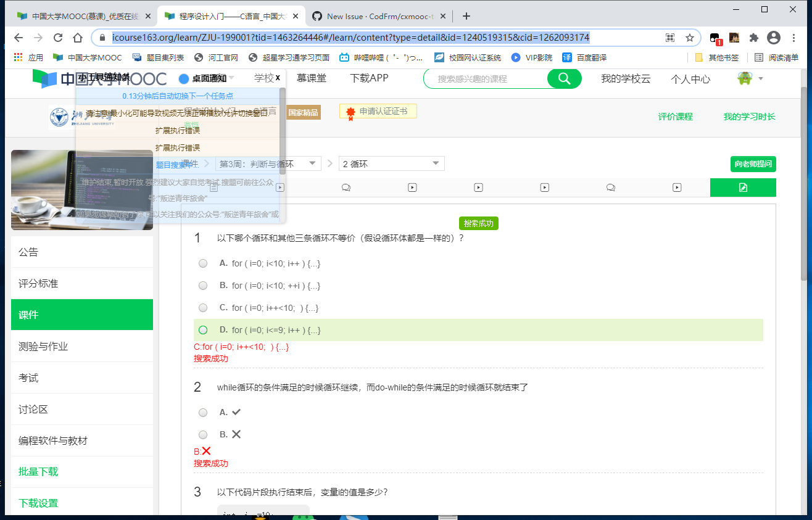Click the apps grid icon in bookmarks bar

(18, 57)
